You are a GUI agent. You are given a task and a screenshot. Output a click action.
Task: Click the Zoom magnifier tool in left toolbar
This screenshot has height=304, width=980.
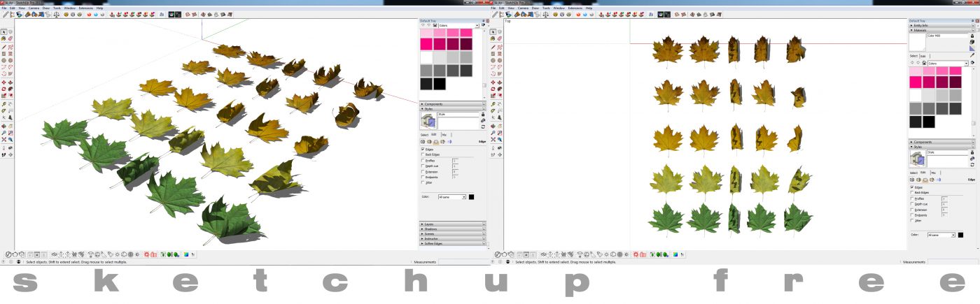4,132
